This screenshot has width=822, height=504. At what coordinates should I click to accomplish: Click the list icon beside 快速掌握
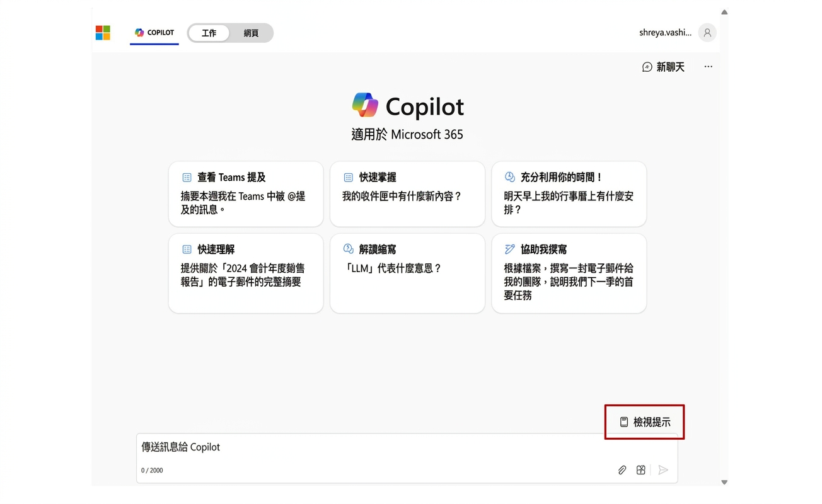348,178
